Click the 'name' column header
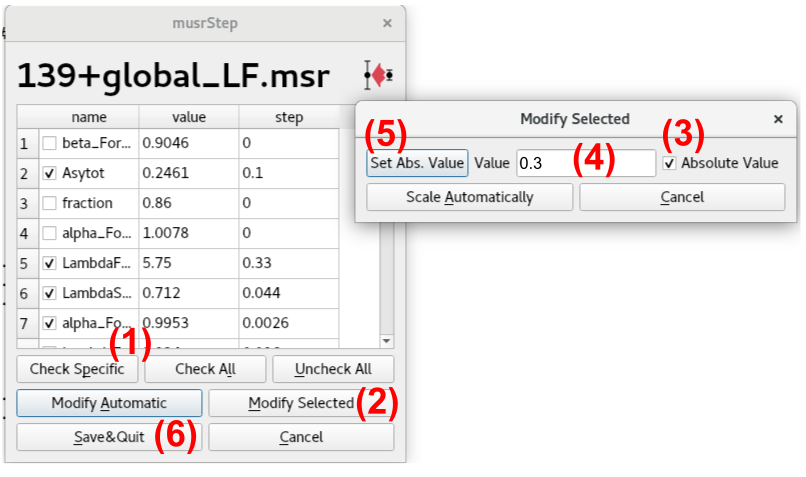 pos(88,118)
